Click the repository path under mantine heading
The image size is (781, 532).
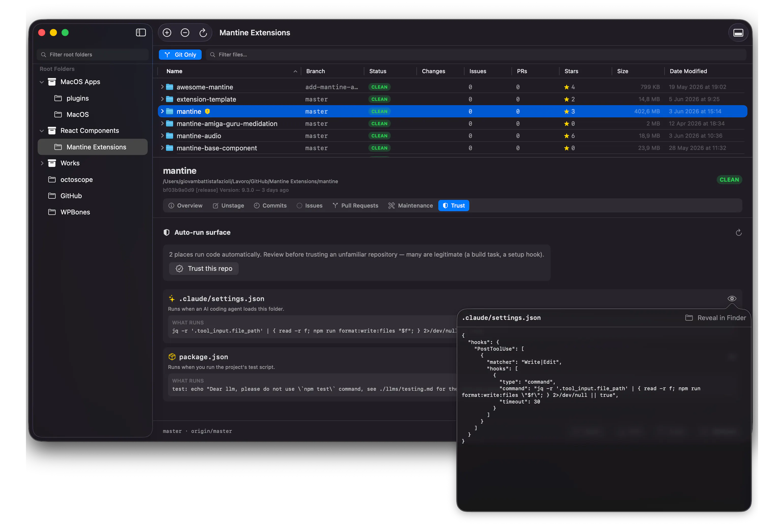[x=250, y=181]
